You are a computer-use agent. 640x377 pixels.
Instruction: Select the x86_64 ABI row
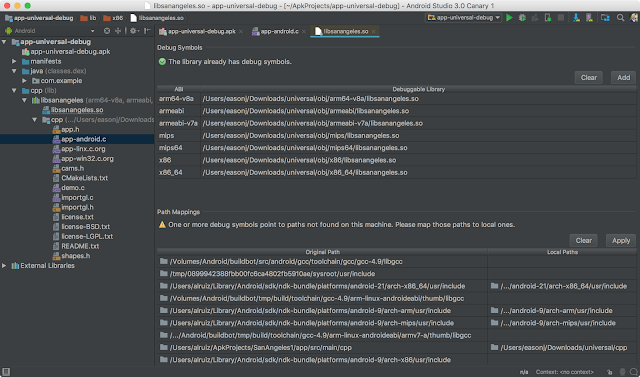(x=396, y=173)
